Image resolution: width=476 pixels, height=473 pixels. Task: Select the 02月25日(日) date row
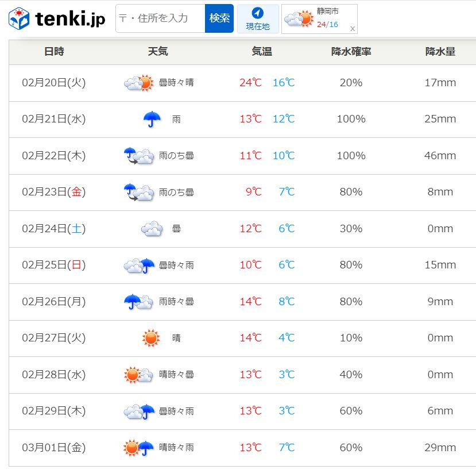click(54, 265)
